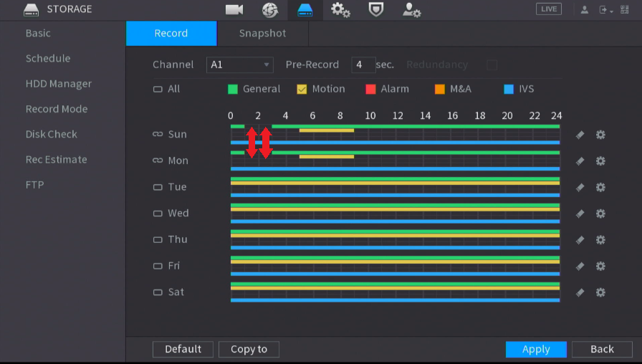This screenshot has width=642, height=364.
Task: Open the gear settings for Wednesday
Action: pyautogui.click(x=600, y=214)
